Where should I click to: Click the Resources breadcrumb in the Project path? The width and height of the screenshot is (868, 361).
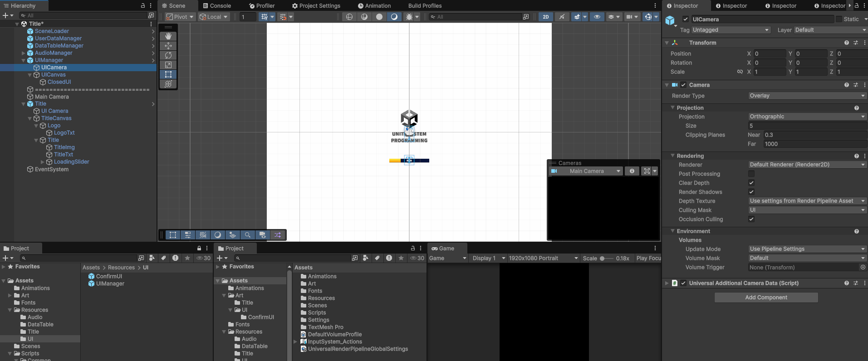click(121, 268)
